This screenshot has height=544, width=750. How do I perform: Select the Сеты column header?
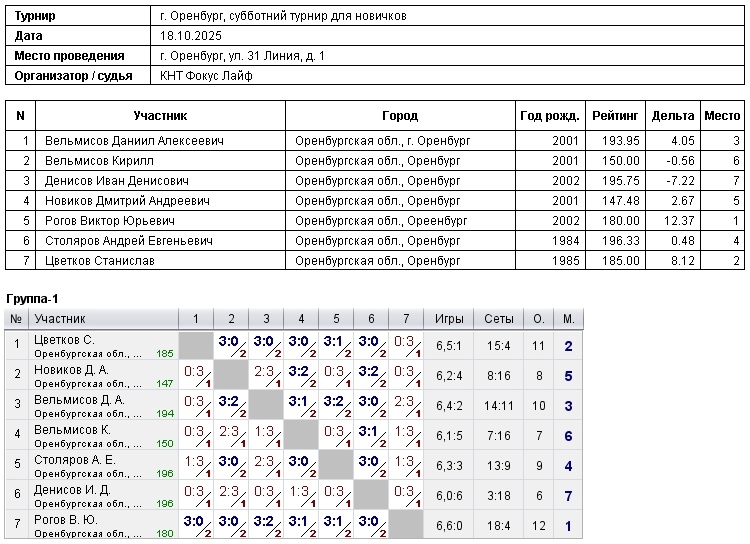(x=499, y=319)
